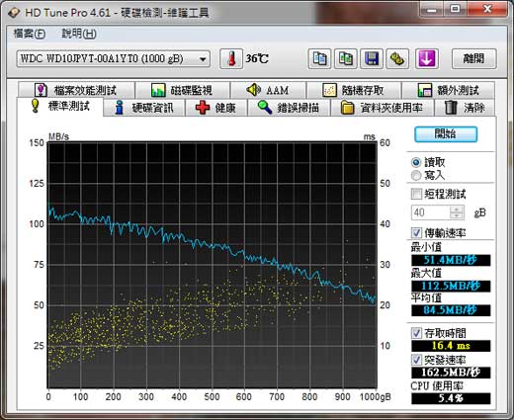Toggle the 存取時間 access time checkbox

click(x=416, y=333)
